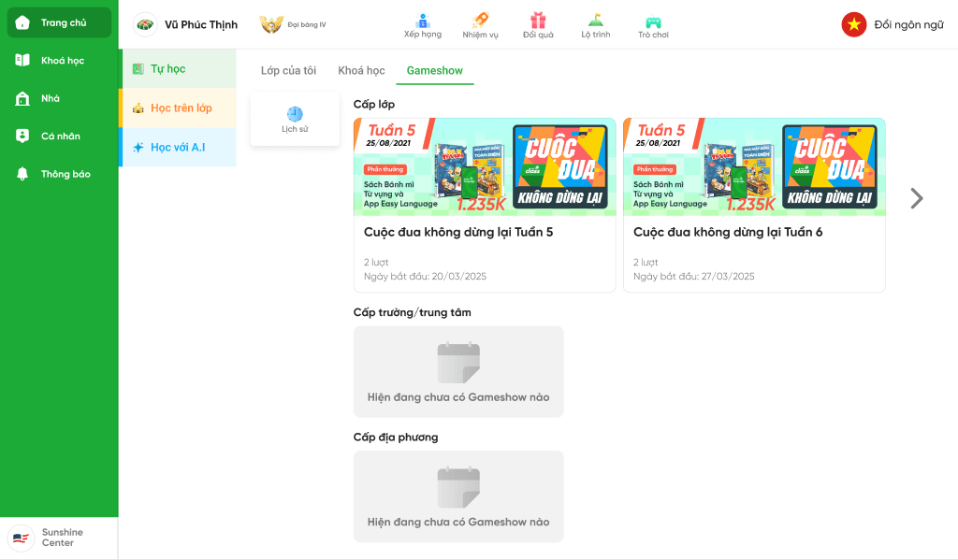The width and height of the screenshot is (958, 560).
Task: Click the user avatar beside Vũ Phúc Thịnh
Action: [145, 24]
